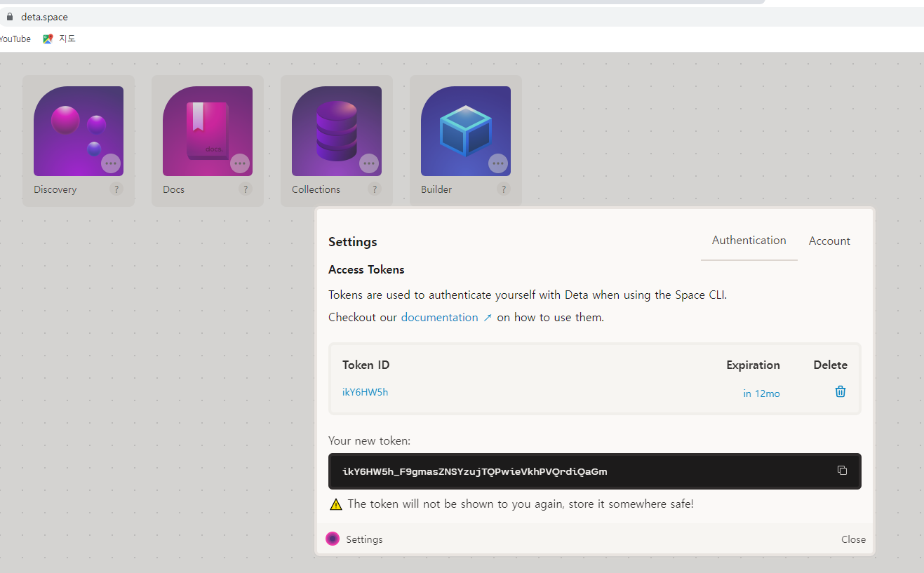This screenshot has height=573, width=924.
Task: Click the 'Discovery' tile label
Action: 55,189
